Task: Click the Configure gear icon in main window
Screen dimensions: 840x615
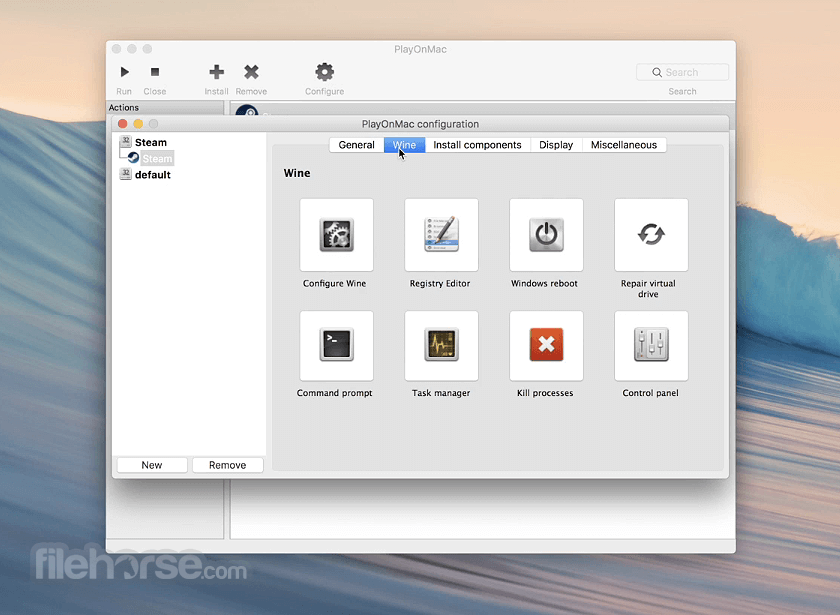Action: (x=325, y=72)
